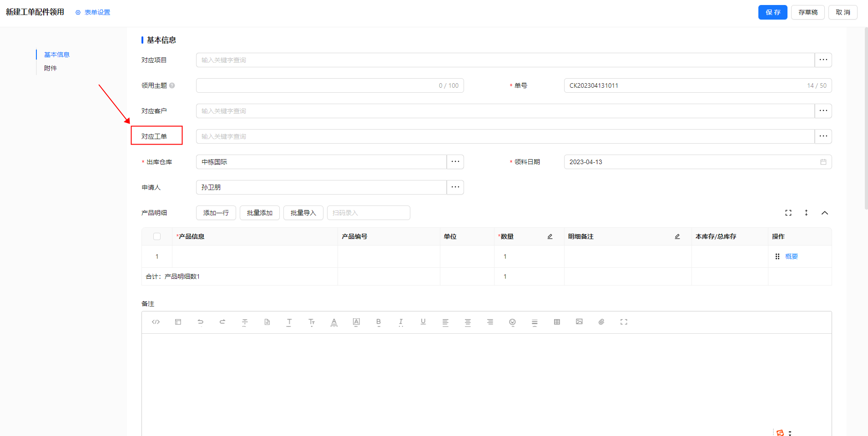The image size is (868, 436).
Task: Toggle bold formatting in remarks editor
Action: [x=378, y=322]
